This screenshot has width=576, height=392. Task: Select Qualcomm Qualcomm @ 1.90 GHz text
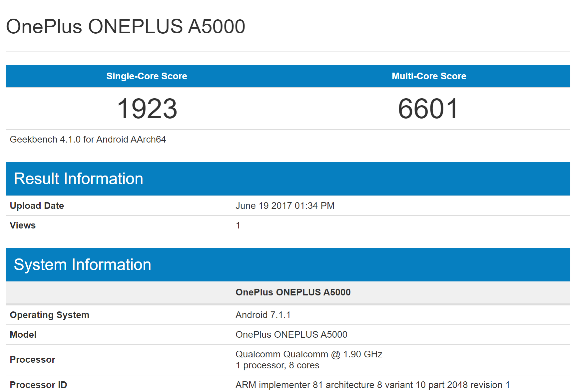[x=309, y=354]
